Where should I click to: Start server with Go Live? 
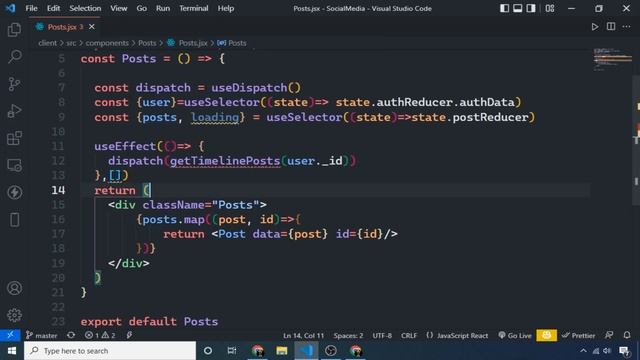[x=515, y=336]
